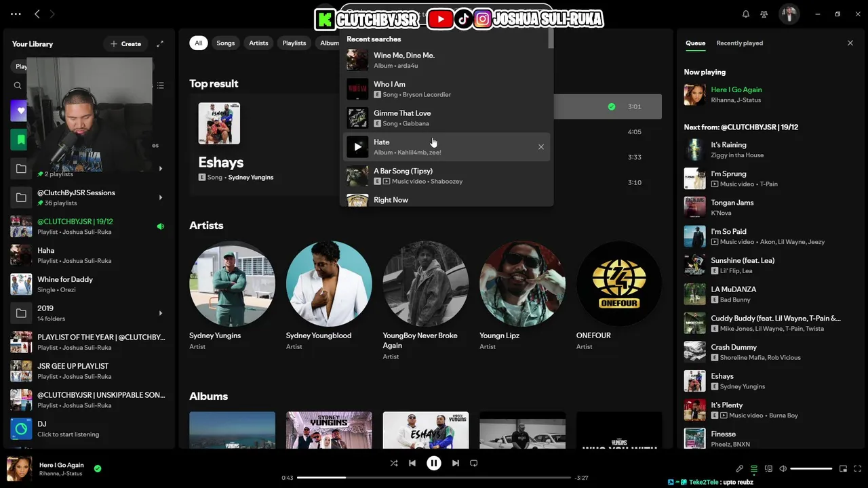The width and height of the screenshot is (868, 488).
Task: Open the mini player icon
Action: point(844,468)
